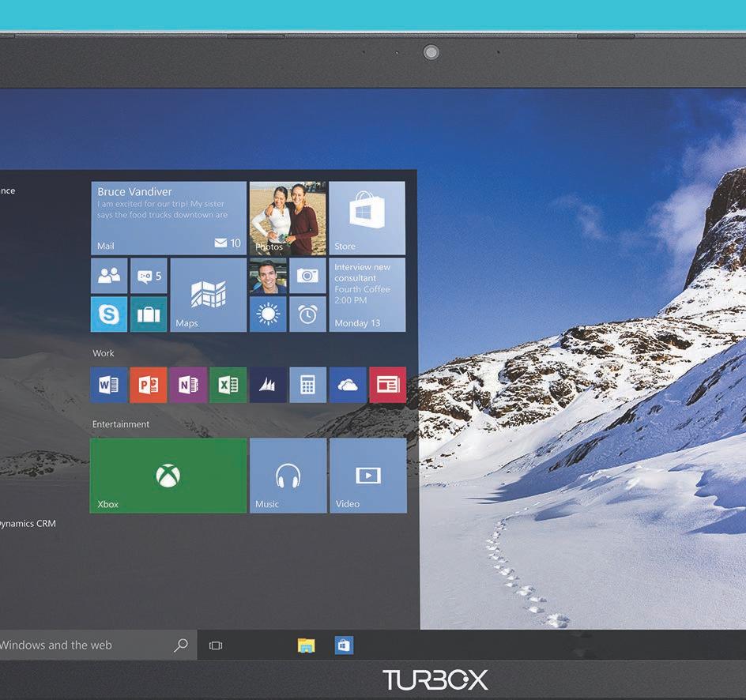Open the Alarms clock tile
Viewport: 746px width, 700px height.
coord(307,314)
